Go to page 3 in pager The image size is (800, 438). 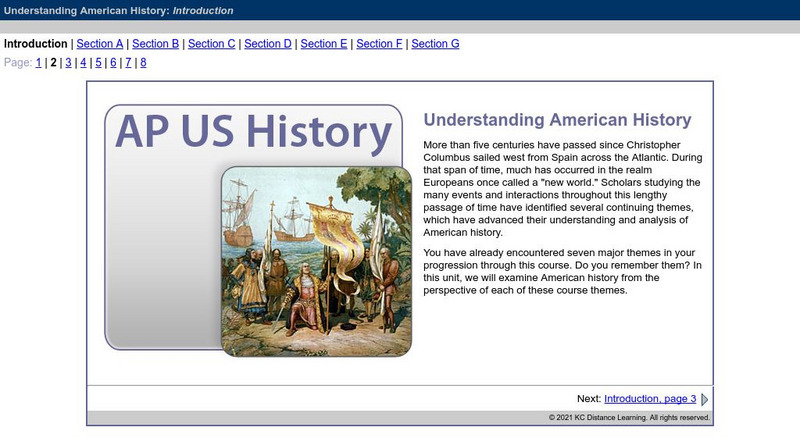68,63
